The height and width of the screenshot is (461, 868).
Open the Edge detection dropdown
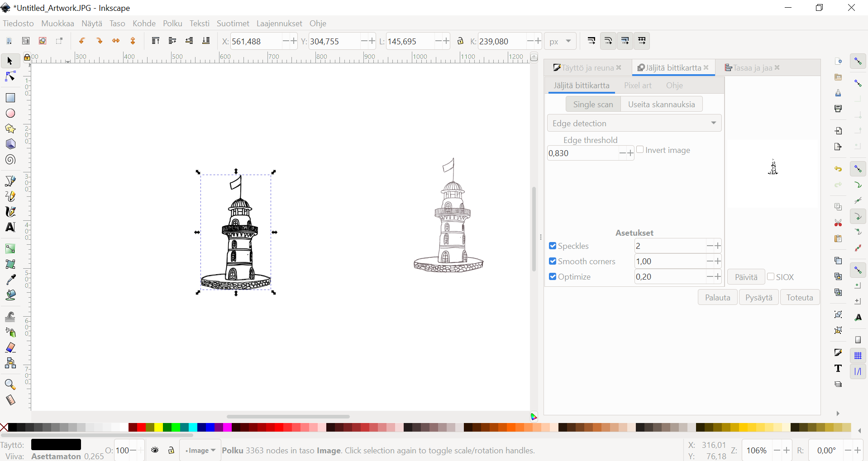tap(634, 123)
